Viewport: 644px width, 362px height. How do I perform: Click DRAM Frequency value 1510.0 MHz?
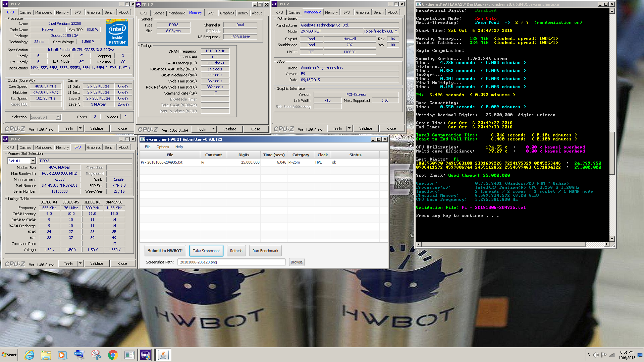(x=215, y=51)
